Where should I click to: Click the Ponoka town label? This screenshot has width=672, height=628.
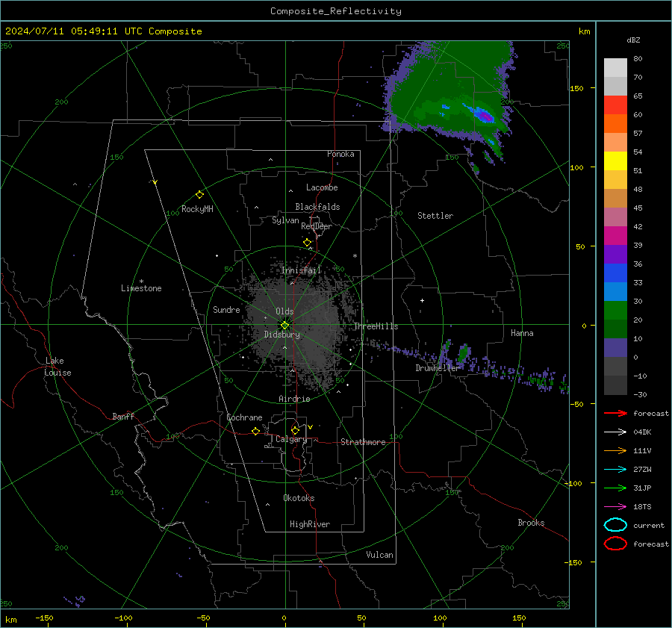pos(340,154)
